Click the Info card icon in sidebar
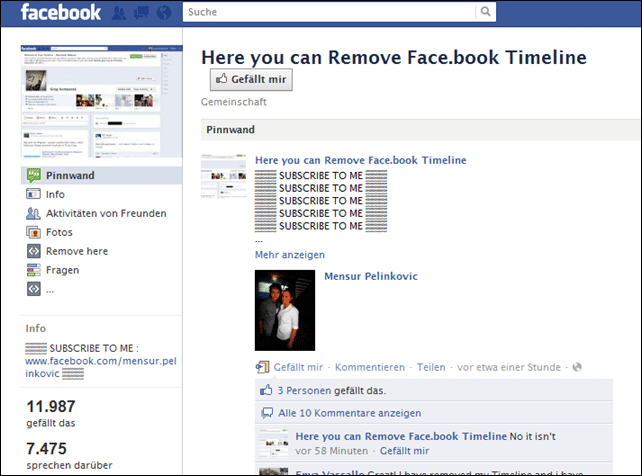This screenshot has height=476, width=642. 34,194
